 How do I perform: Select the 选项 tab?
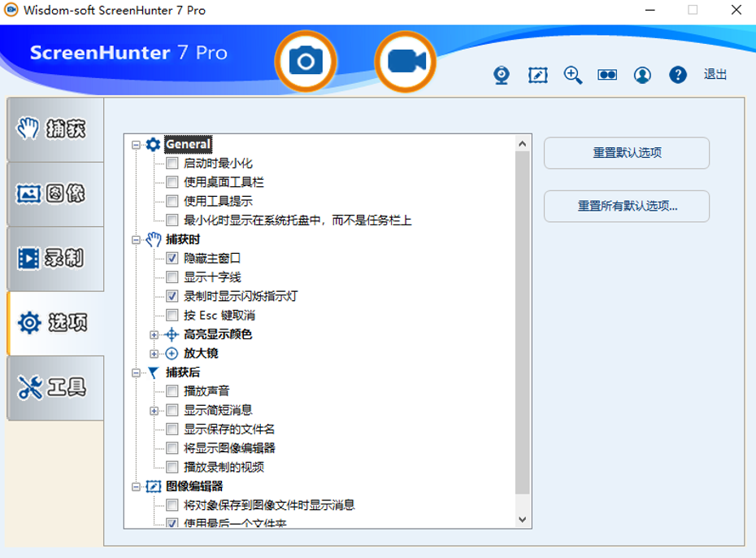point(55,323)
